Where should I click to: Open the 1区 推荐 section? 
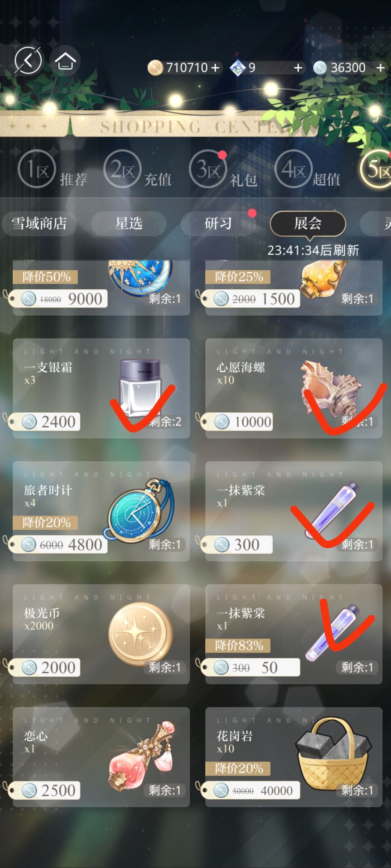(52, 169)
